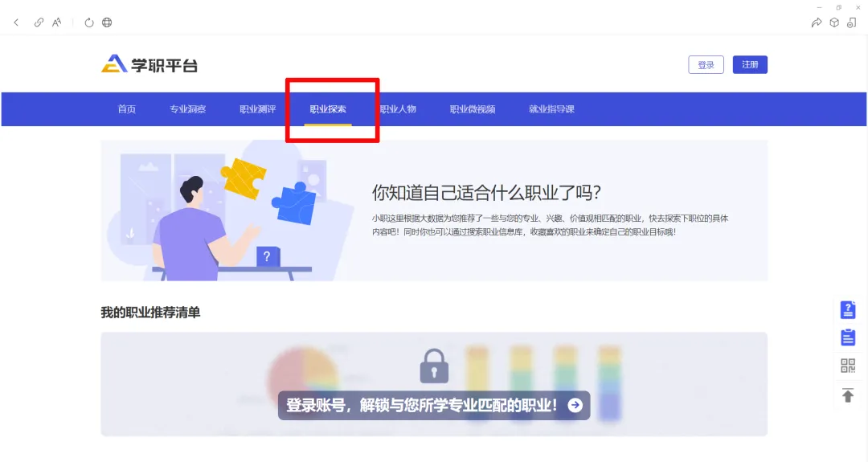
Task: Jump to the top with the up-arrow icon
Action: click(x=848, y=395)
